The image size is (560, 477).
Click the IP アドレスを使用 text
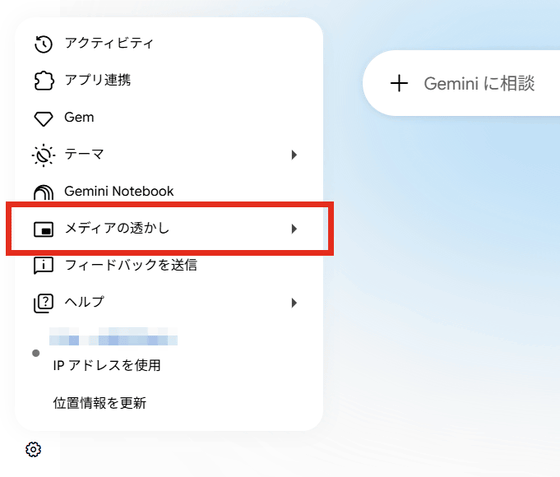pyautogui.click(x=107, y=365)
